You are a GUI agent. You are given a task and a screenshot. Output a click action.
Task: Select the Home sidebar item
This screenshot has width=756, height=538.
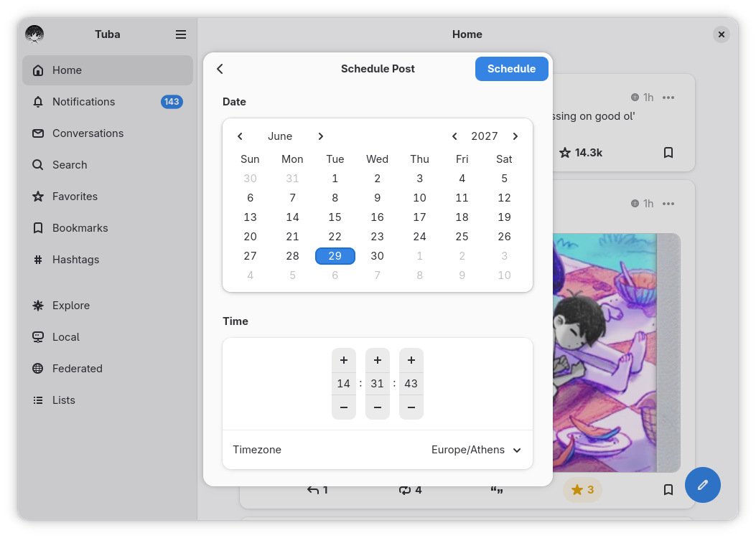tap(108, 70)
